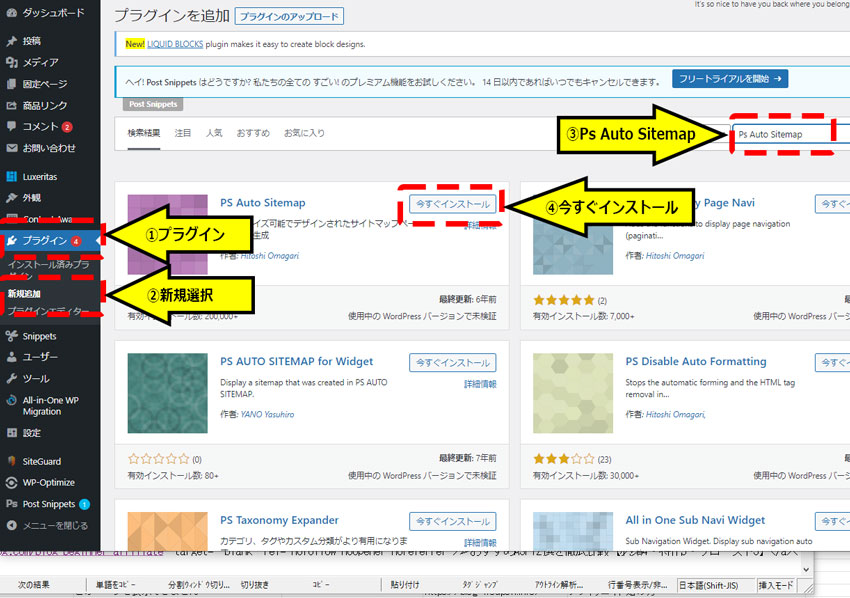The width and height of the screenshot is (850, 598).
Task: Open PS AUTO SITEMAP for Widget title
Action: 297,361
